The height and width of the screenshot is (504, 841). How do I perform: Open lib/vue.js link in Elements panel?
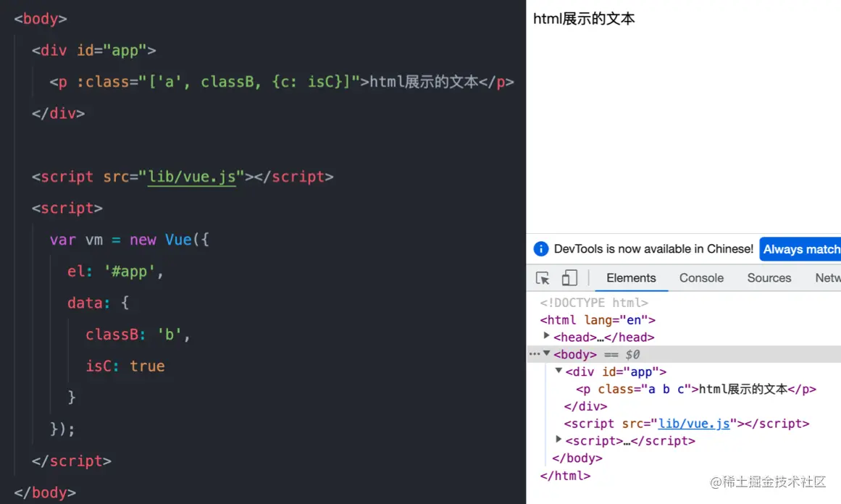tap(694, 424)
